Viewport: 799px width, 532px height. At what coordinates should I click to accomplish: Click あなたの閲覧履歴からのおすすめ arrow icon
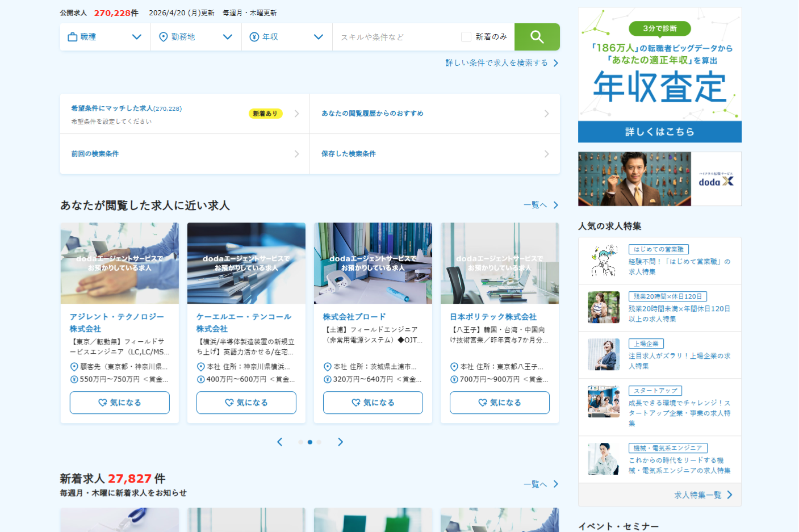(x=546, y=114)
